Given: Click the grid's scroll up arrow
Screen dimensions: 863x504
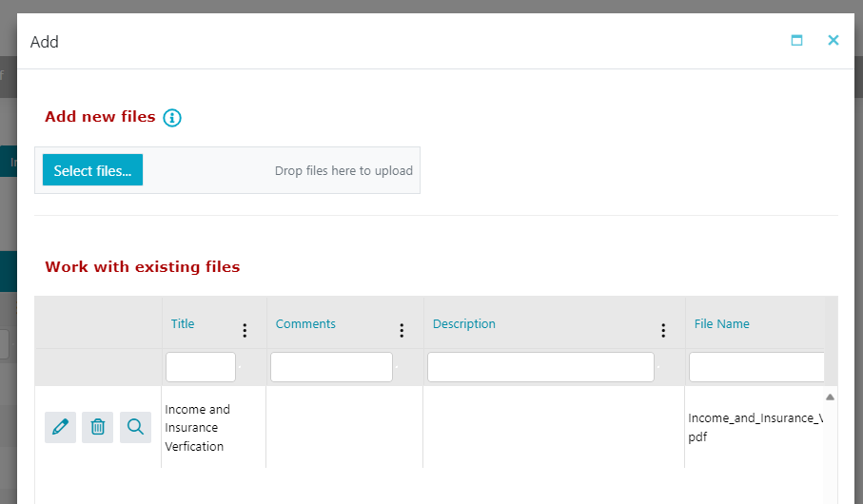Looking at the screenshot, I should pos(830,397).
